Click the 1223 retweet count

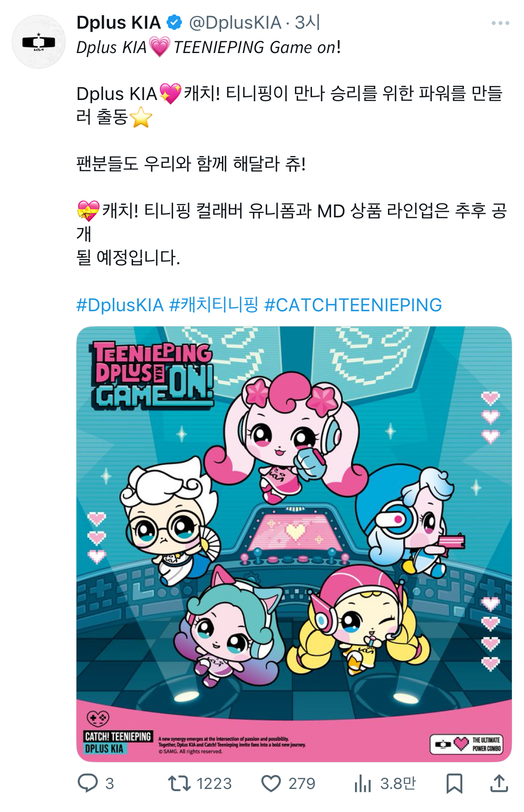214,783
